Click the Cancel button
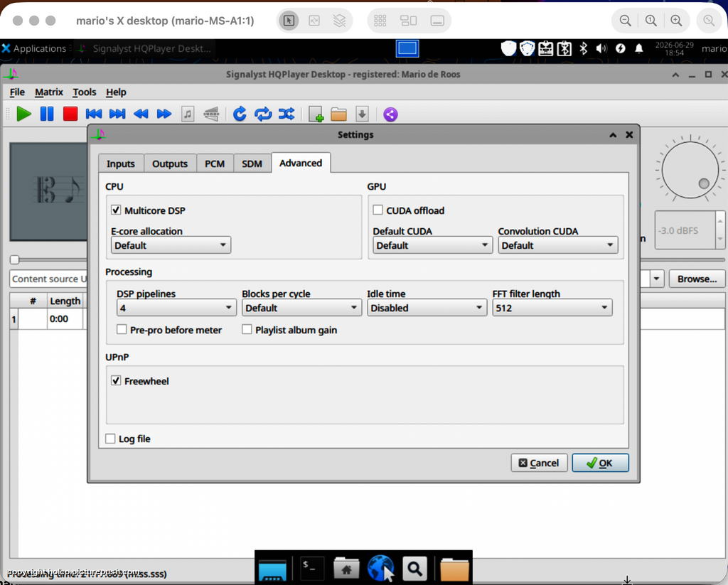The width and height of the screenshot is (728, 585). (539, 463)
